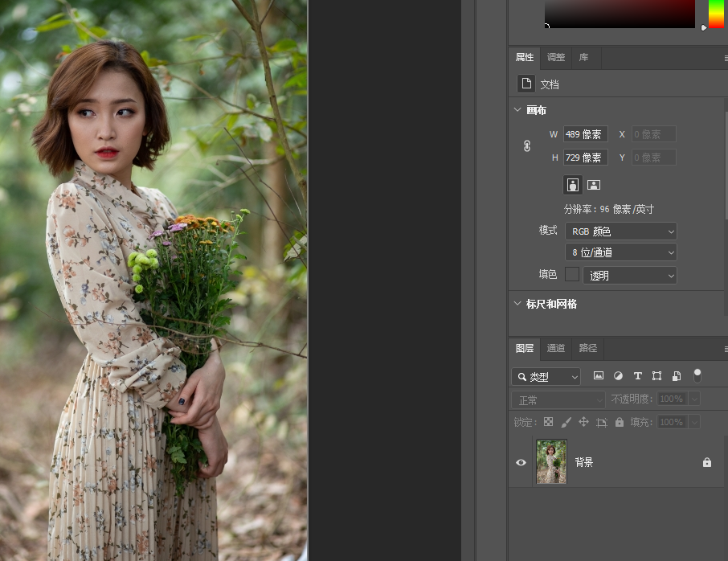
Task: Open the 8 位/通道 bit depth dropdown
Action: point(621,252)
